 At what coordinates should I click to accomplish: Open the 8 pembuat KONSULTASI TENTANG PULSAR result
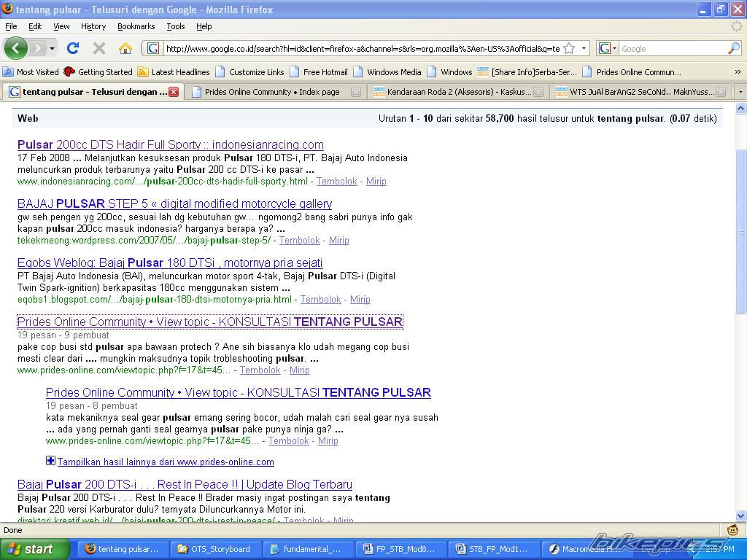(239, 392)
